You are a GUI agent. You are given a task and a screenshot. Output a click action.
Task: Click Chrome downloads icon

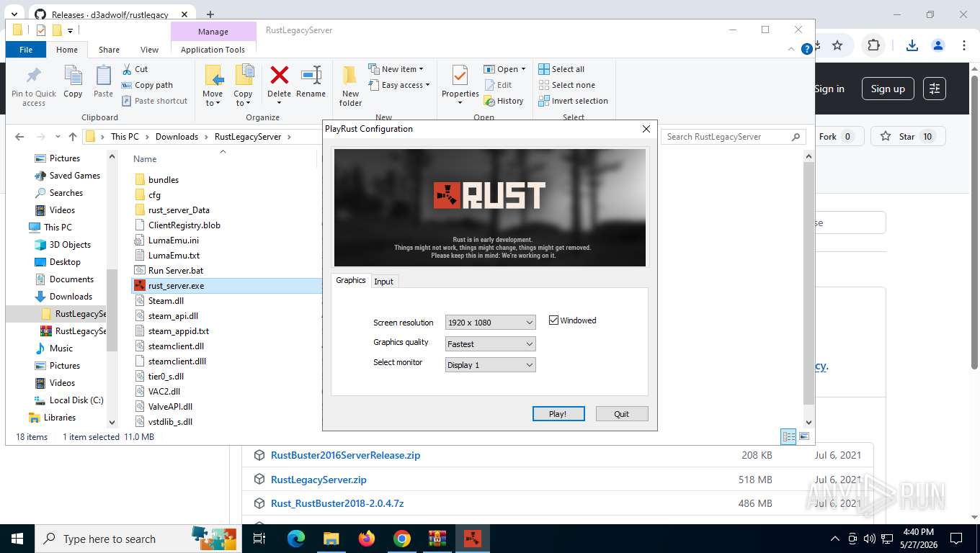click(x=912, y=45)
